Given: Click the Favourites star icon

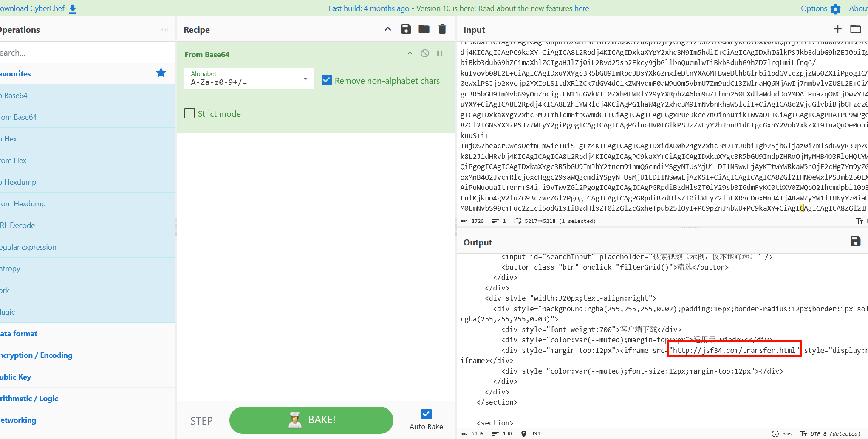Looking at the screenshot, I should click(x=161, y=73).
